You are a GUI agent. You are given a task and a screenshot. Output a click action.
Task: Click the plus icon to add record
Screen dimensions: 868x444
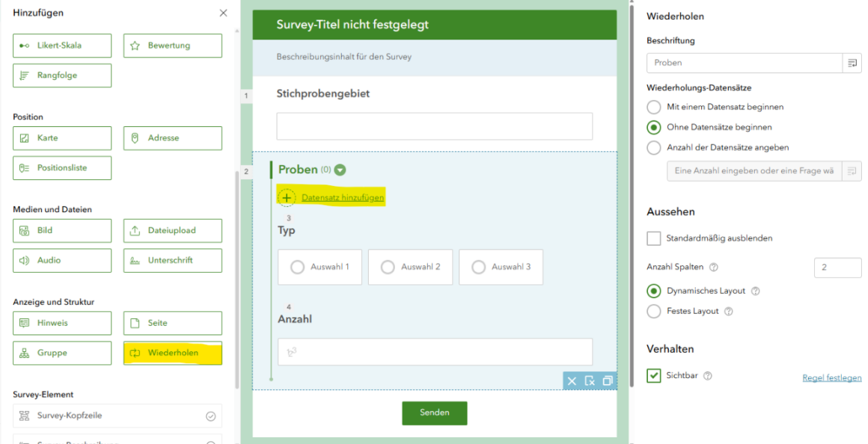click(286, 197)
